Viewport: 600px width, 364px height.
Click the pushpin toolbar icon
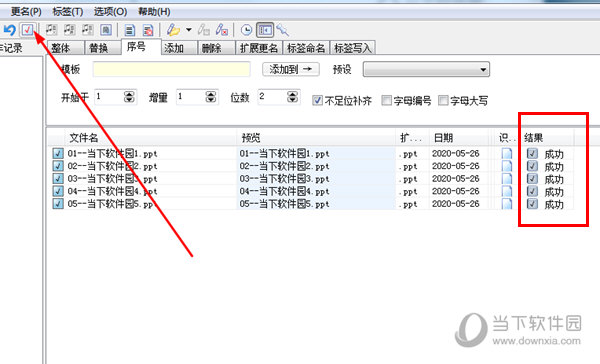[283, 30]
